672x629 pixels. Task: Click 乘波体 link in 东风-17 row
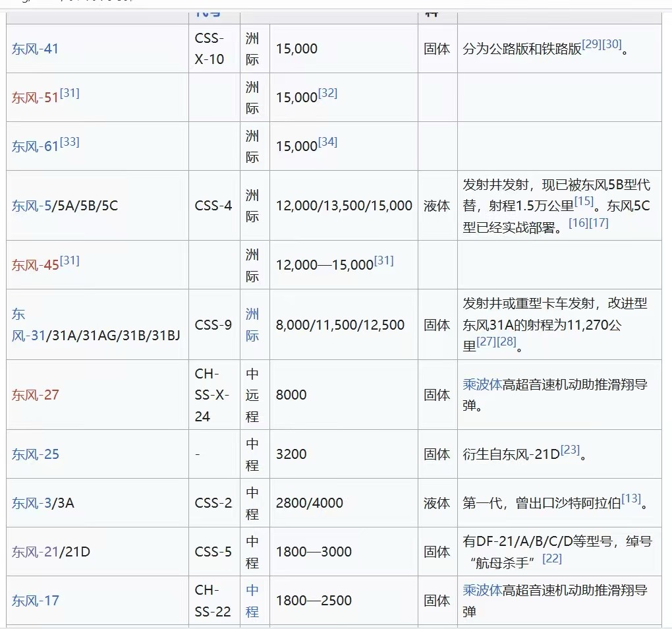pos(482,589)
